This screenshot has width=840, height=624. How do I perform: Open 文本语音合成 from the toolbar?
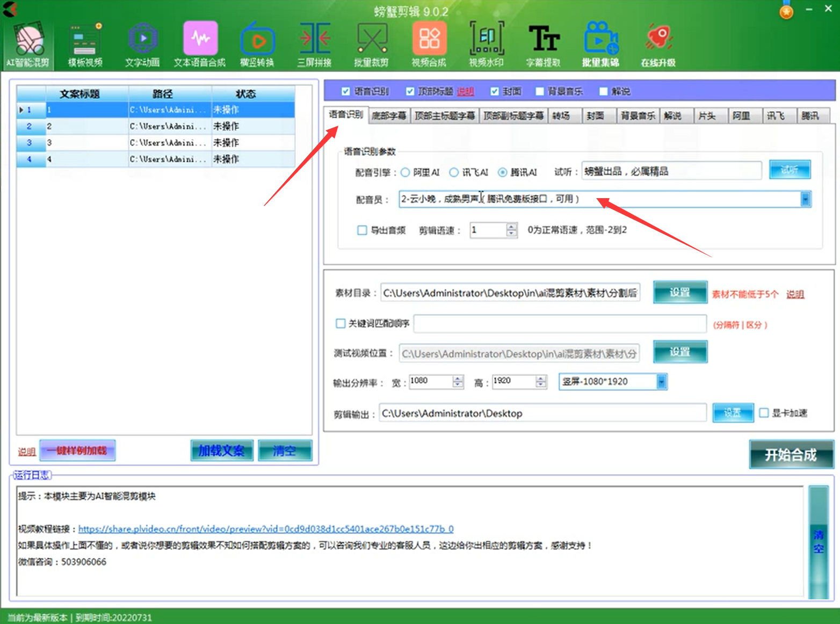click(x=200, y=45)
